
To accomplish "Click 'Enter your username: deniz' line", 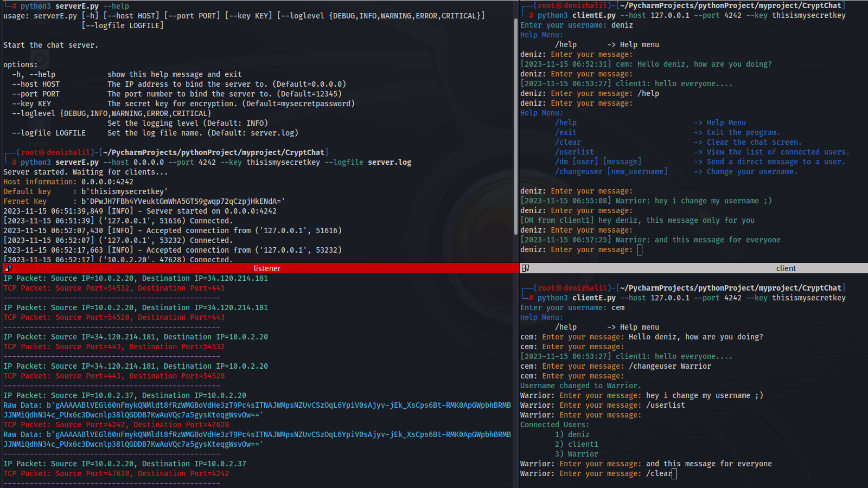I will coord(577,25).
